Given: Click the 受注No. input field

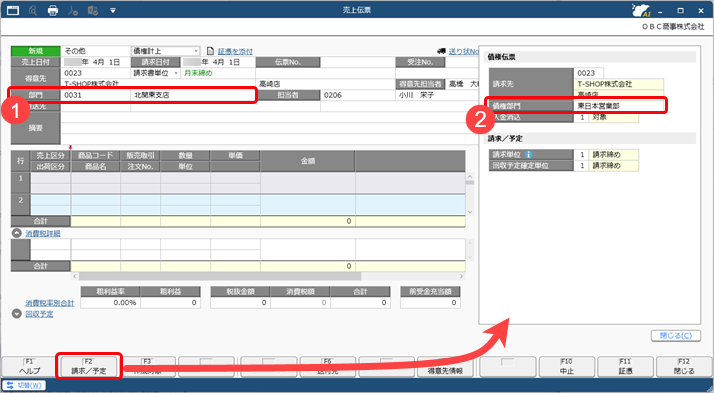Looking at the screenshot, I should click(x=462, y=62).
